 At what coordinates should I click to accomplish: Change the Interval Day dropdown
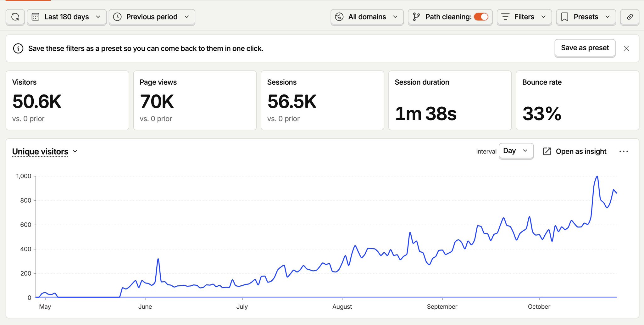point(516,151)
